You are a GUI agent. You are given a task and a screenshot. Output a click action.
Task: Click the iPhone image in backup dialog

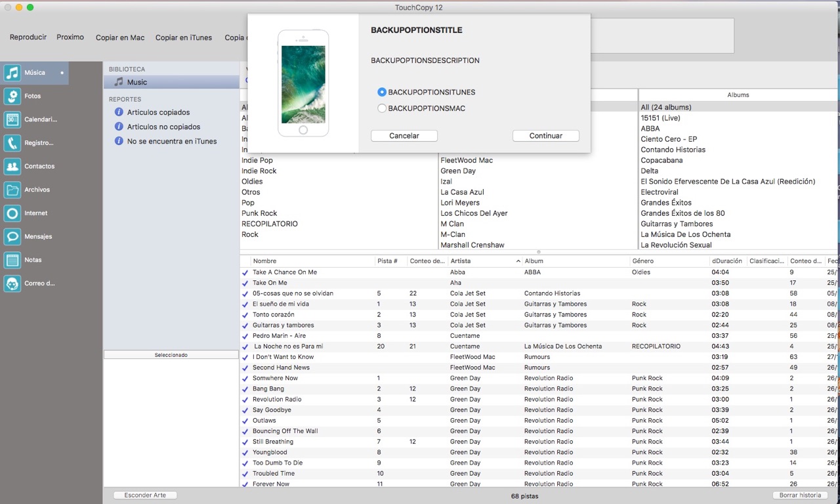(x=303, y=83)
